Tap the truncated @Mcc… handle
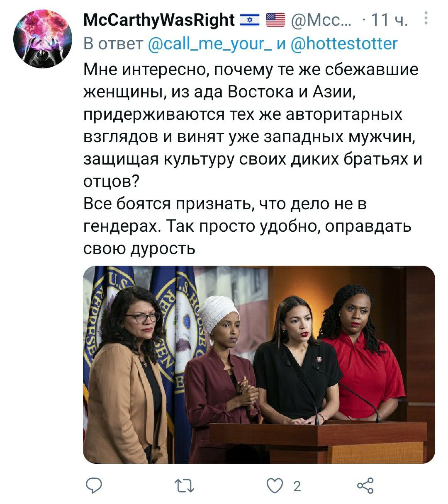Screen dimensions: 448x504 [x=321, y=19]
